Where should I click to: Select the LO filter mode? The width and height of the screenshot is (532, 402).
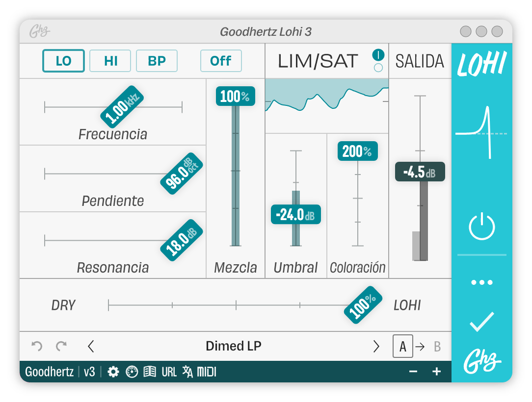[x=63, y=61]
